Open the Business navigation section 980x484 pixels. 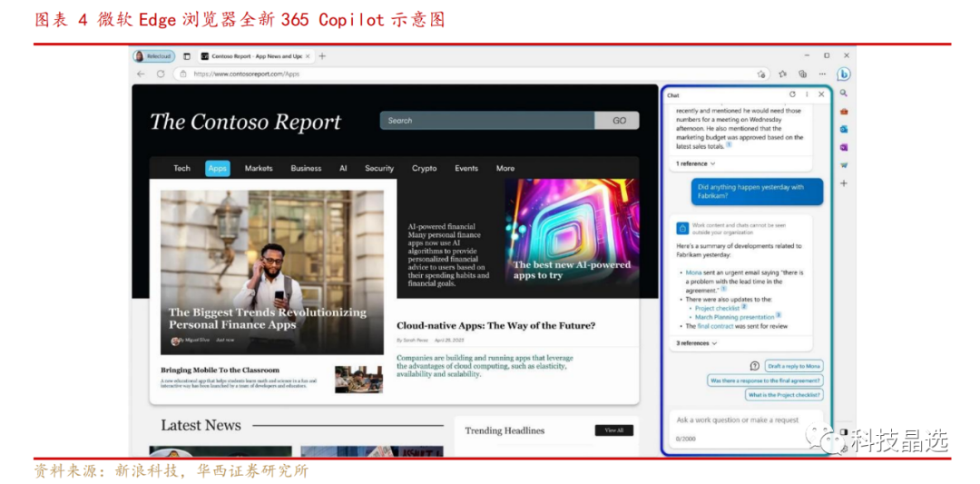click(x=307, y=168)
